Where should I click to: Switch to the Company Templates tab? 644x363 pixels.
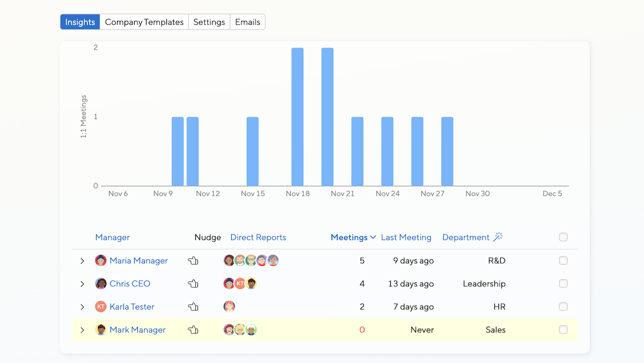coord(144,22)
